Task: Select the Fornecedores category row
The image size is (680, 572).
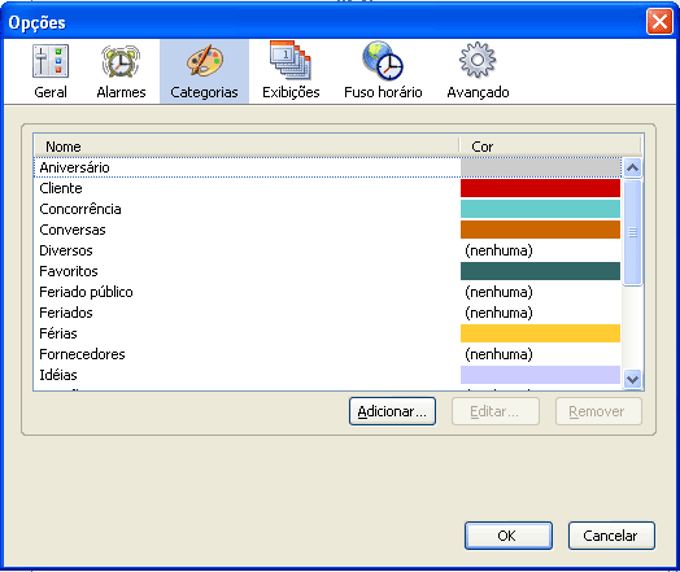Action: (x=327, y=354)
